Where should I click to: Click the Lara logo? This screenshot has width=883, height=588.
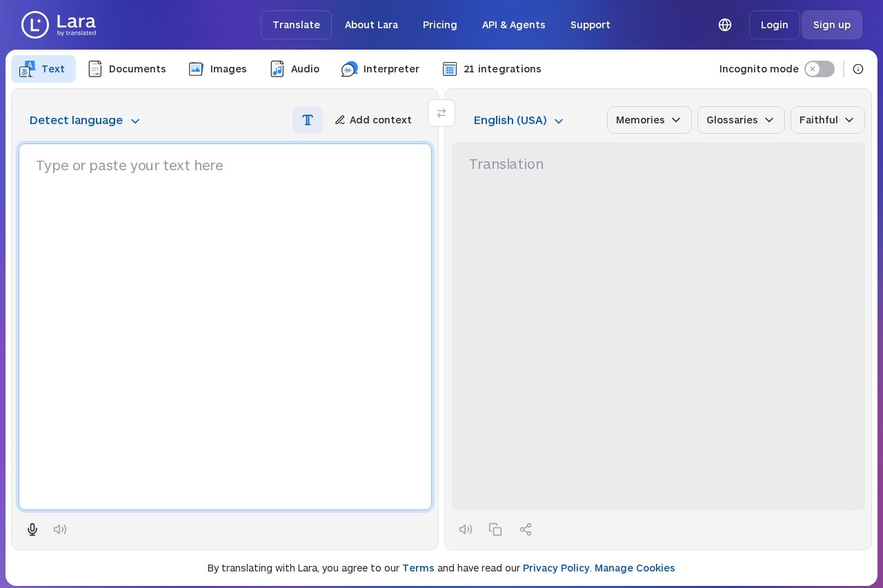click(x=59, y=25)
